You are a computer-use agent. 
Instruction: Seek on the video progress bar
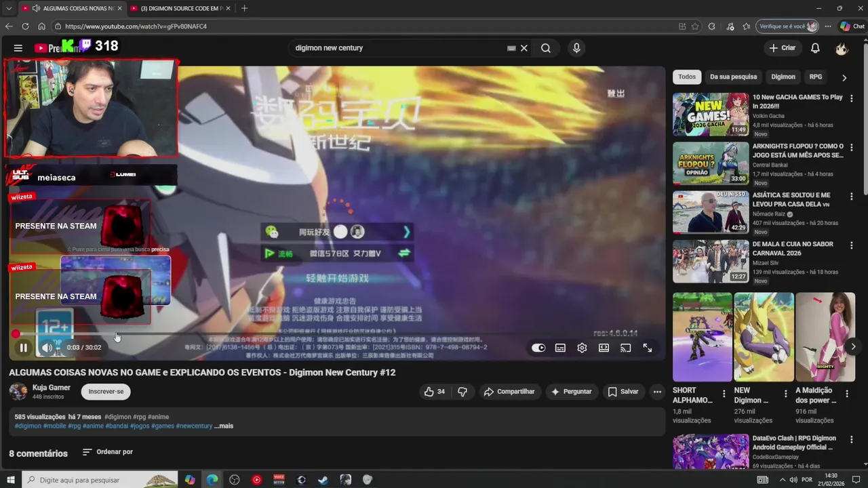tap(337, 334)
